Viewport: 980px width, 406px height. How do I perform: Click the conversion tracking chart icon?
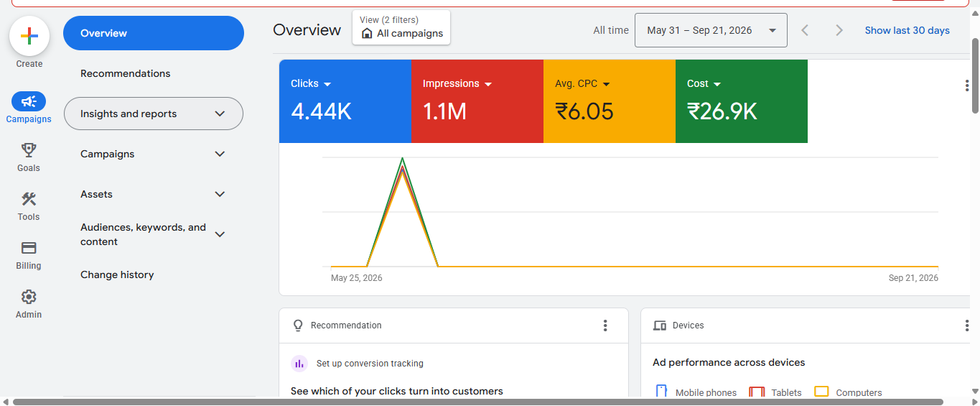(x=299, y=364)
